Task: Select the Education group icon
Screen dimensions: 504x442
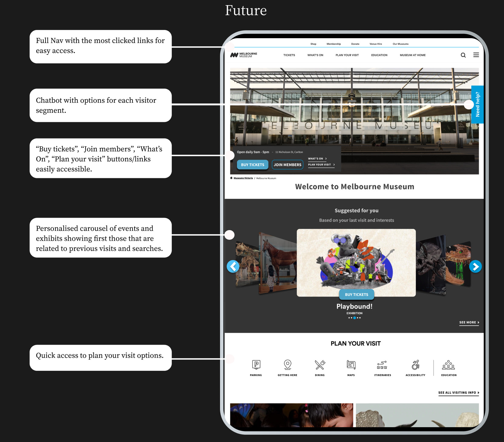Action: tap(449, 365)
